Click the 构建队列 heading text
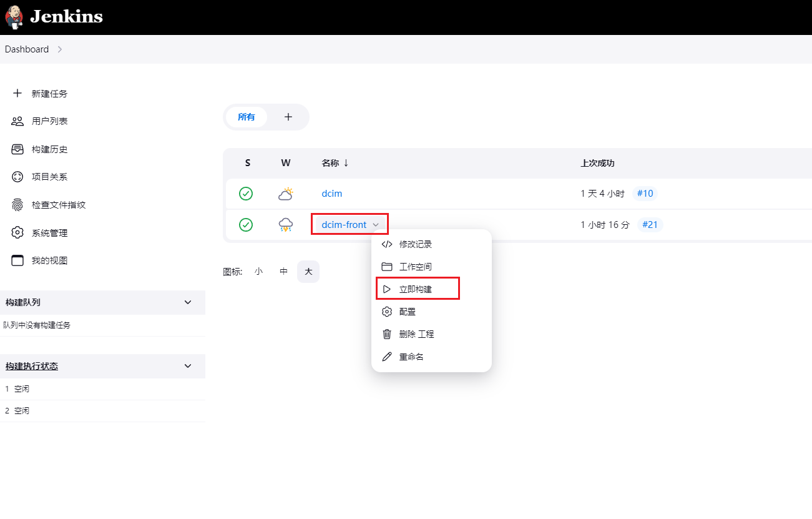This screenshot has width=812, height=519. 23,302
